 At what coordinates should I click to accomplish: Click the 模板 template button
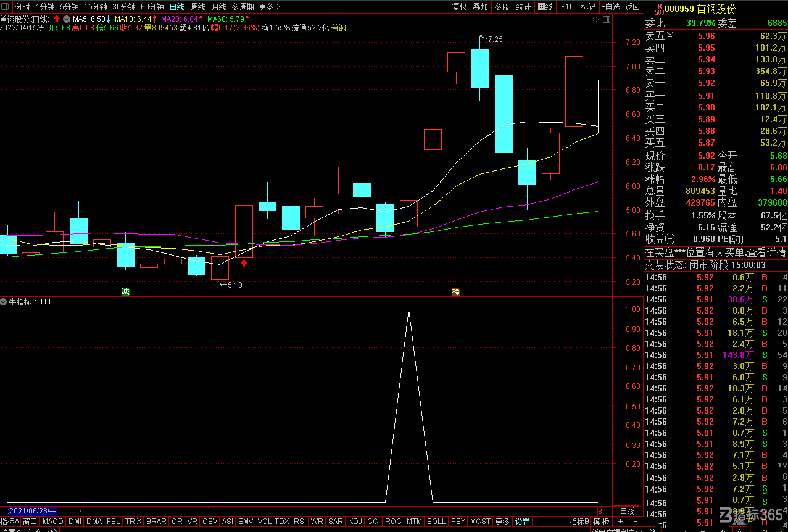coord(602,522)
